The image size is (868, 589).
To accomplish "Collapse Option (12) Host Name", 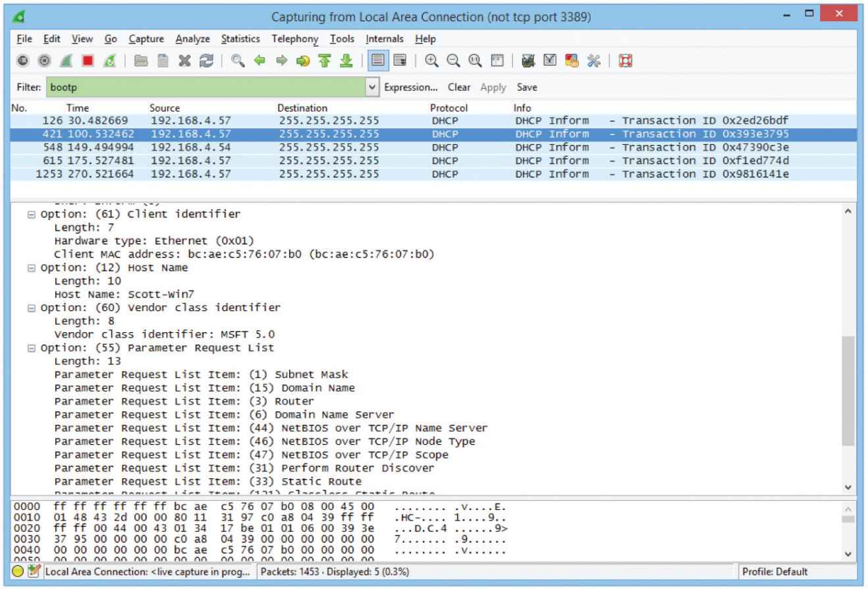I will pyautogui.click(x=30, y=267).
